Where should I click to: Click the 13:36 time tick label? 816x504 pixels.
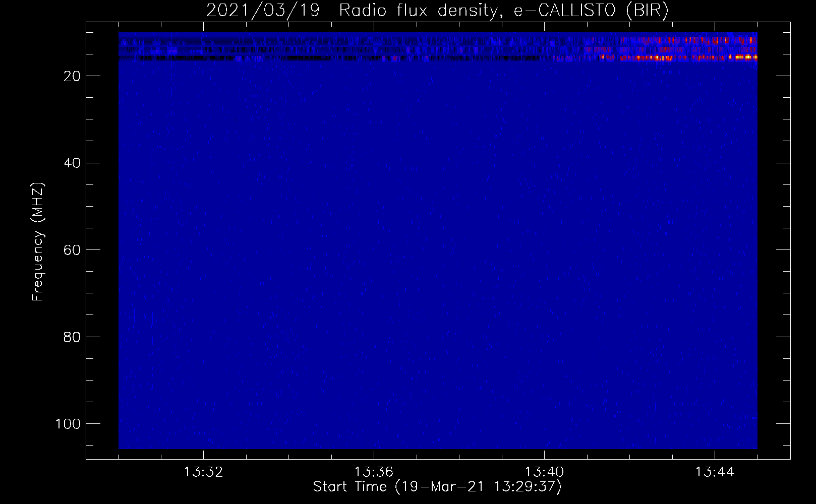(x=374, y=472)
